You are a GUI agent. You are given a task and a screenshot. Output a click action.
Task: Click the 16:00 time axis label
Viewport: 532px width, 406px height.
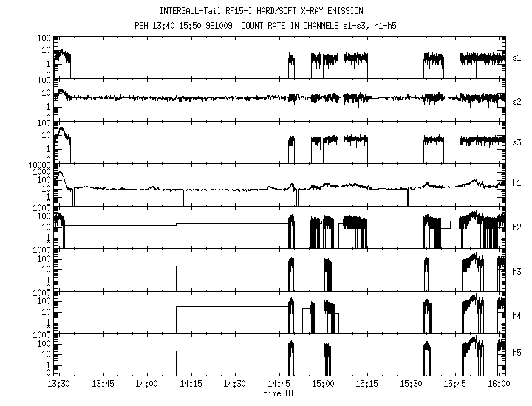pyautogui.click(x=499, y=384)
